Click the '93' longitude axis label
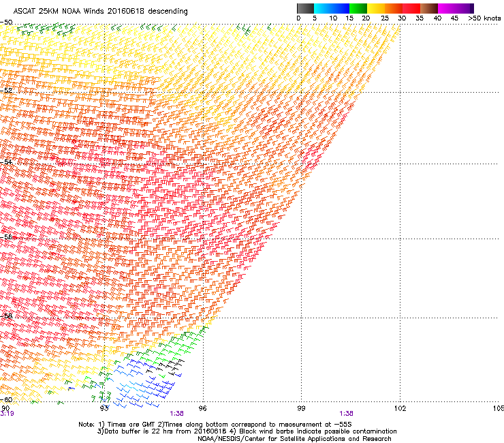 [x=104, y=408]
